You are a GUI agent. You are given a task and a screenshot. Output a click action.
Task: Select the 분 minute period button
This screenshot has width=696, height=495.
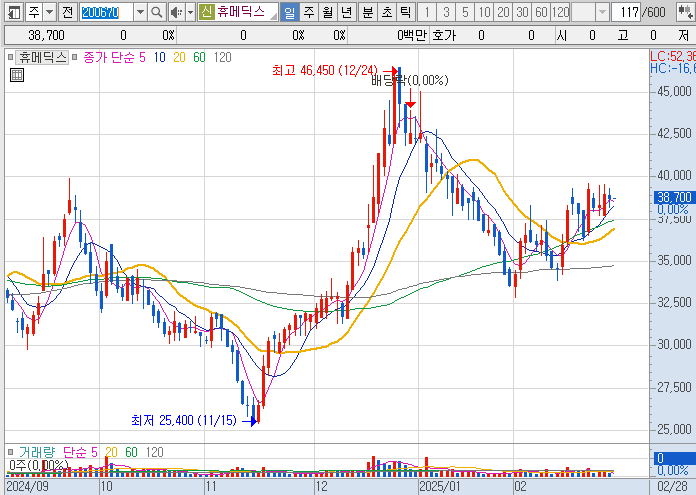[368, 12]
